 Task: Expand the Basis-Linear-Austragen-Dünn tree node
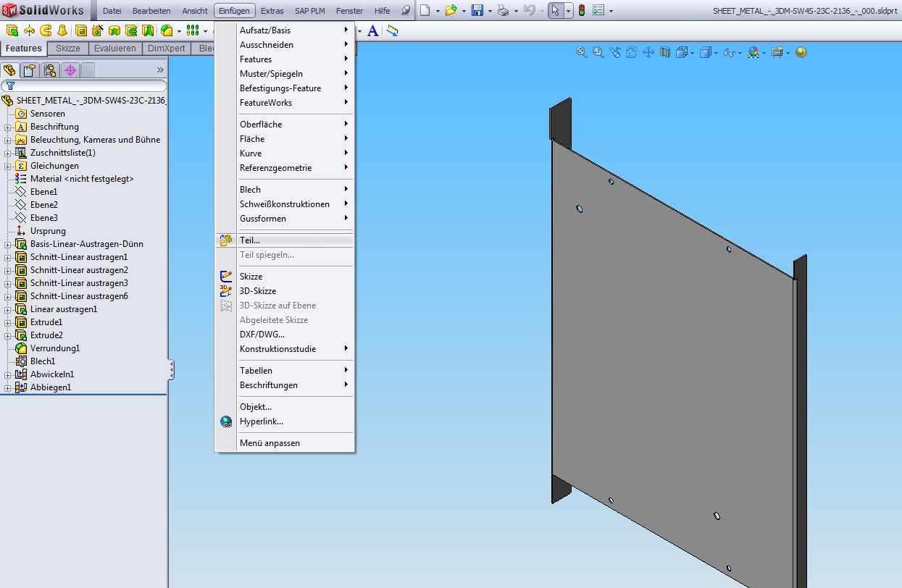tap(7, 244)
